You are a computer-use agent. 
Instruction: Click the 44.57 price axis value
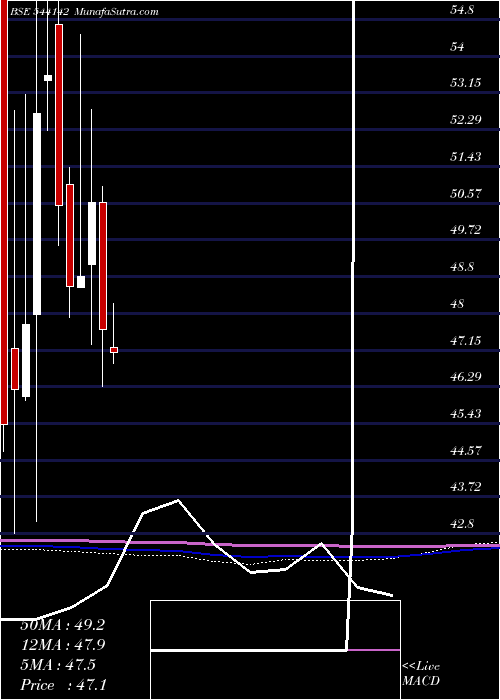coord(465,451)
